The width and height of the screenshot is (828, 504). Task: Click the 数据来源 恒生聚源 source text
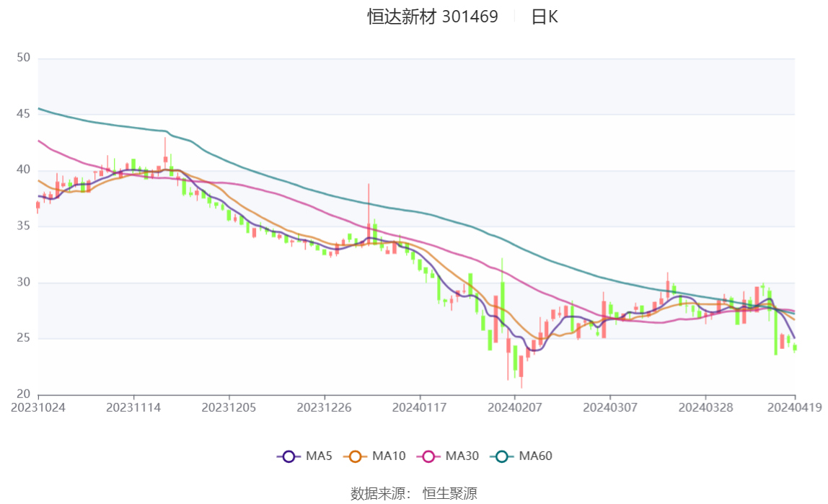click(414, 493)
